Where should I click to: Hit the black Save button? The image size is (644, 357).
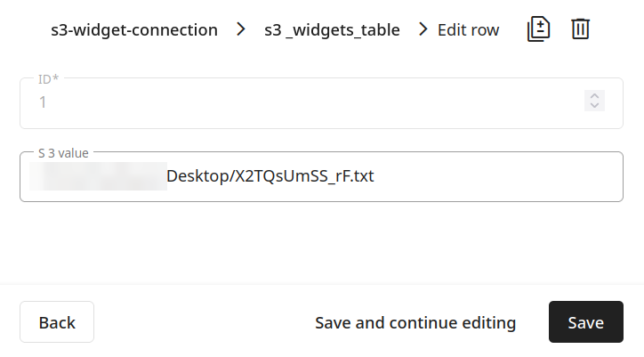pyautogui.click(x=585, y=322)
